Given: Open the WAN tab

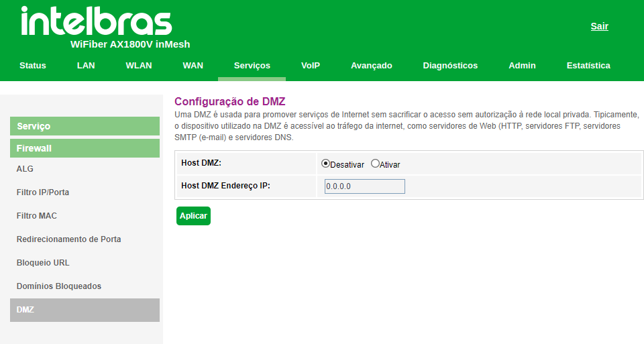Looking at the screenshot, I should [x=193, y=66].
